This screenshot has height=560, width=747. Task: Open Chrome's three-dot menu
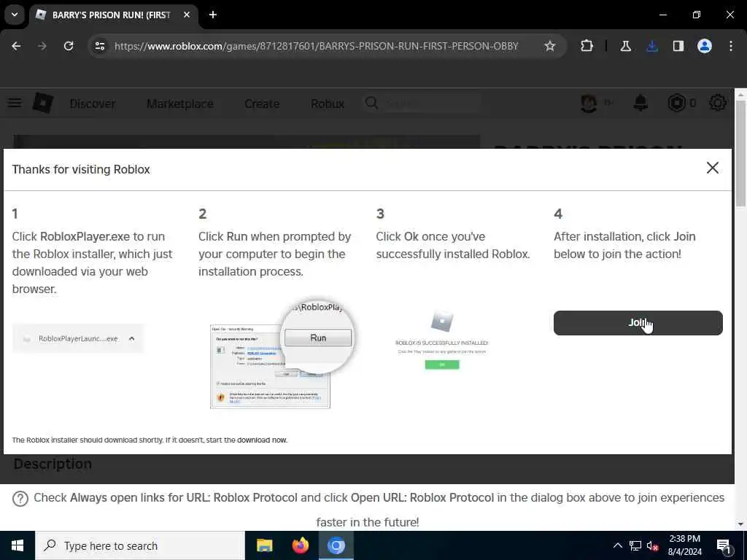pyautogui.click(x=731, y=46)
